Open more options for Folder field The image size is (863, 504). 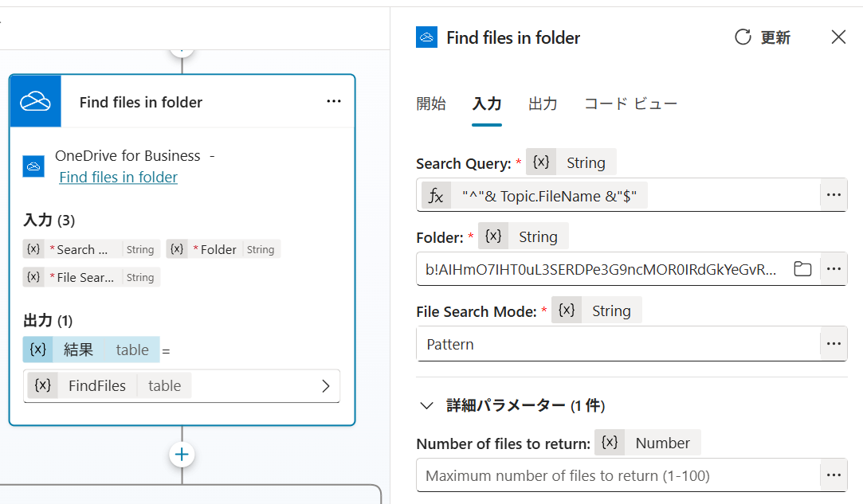click(x=834, y=269)
